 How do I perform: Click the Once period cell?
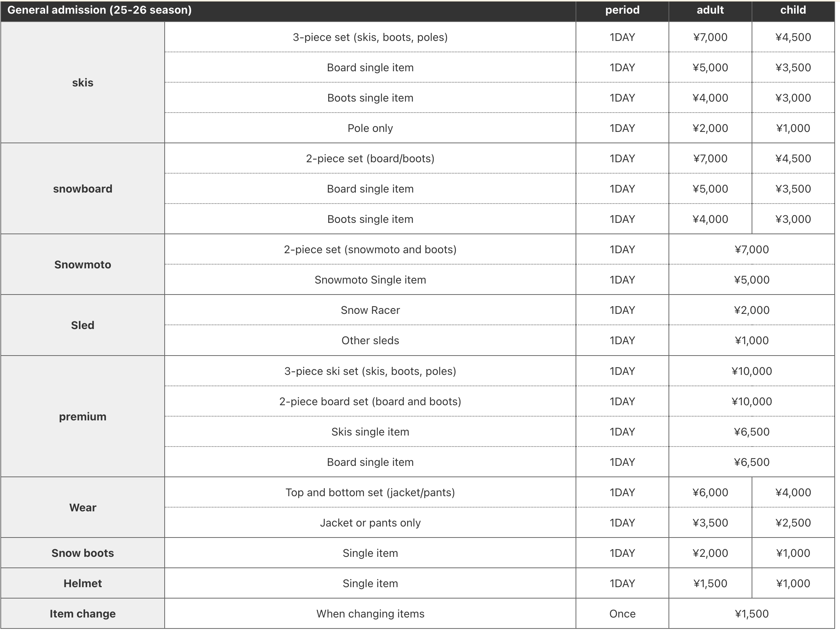[x=622, y=614]
